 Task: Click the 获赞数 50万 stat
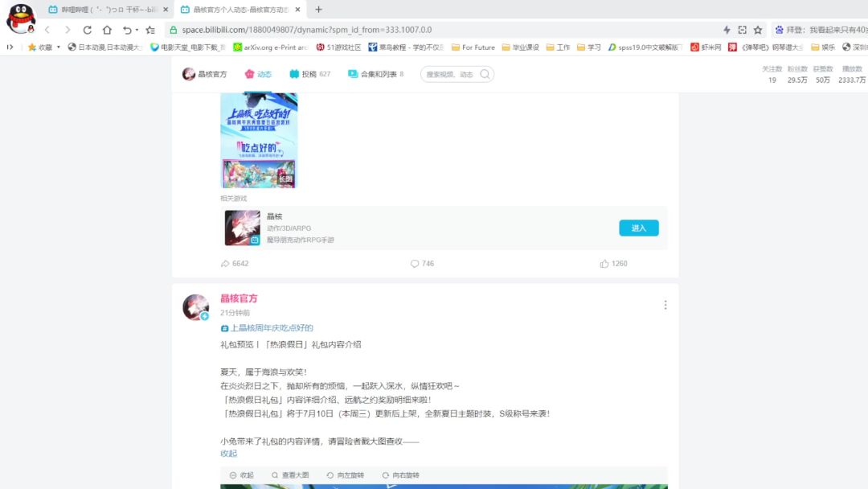[x=823, y=75]
